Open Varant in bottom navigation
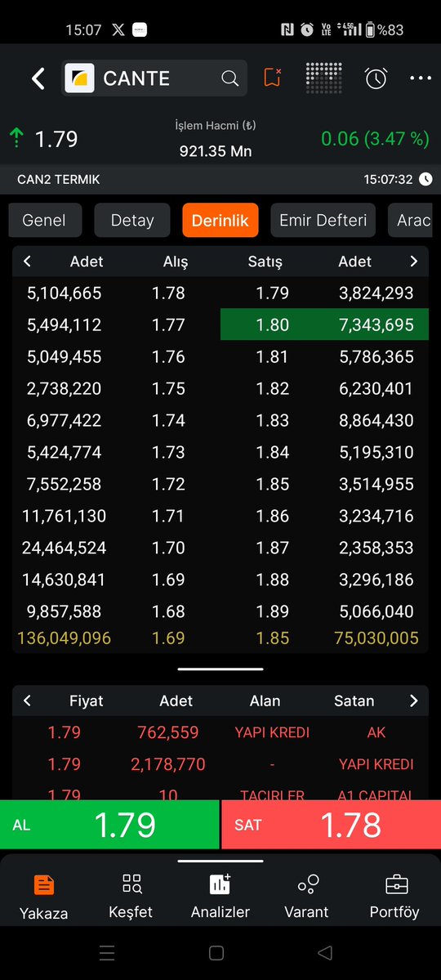The width and height of the screenshot is (441, 980). 306,897
